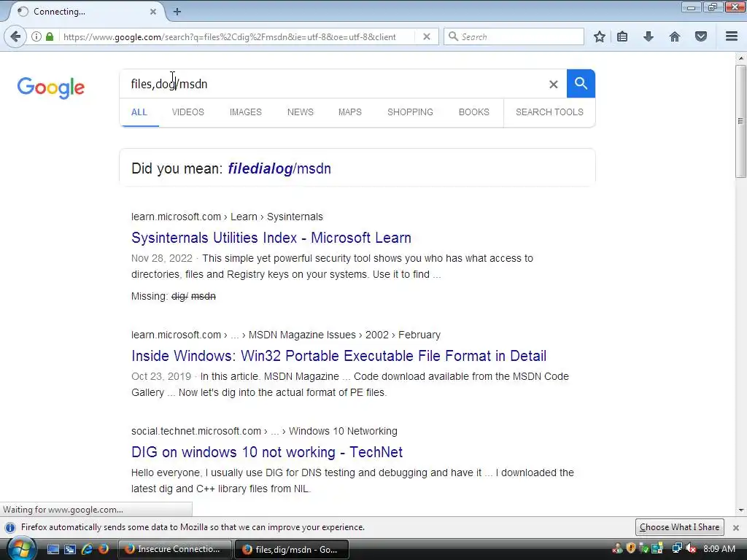Click the filedialog/msdn suggestion link

(x=279, y=168)
